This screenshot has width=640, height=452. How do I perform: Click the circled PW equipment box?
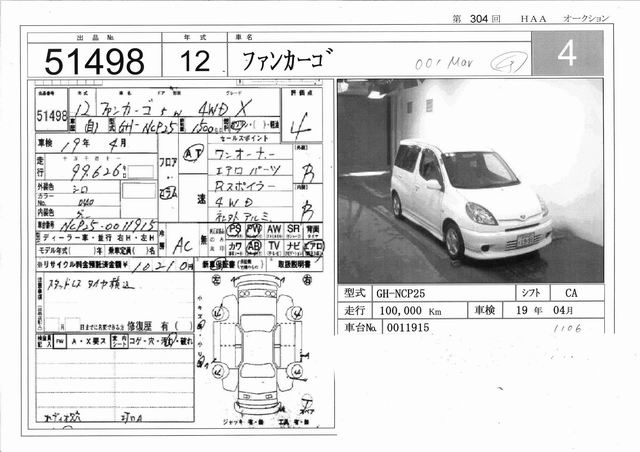253,230
